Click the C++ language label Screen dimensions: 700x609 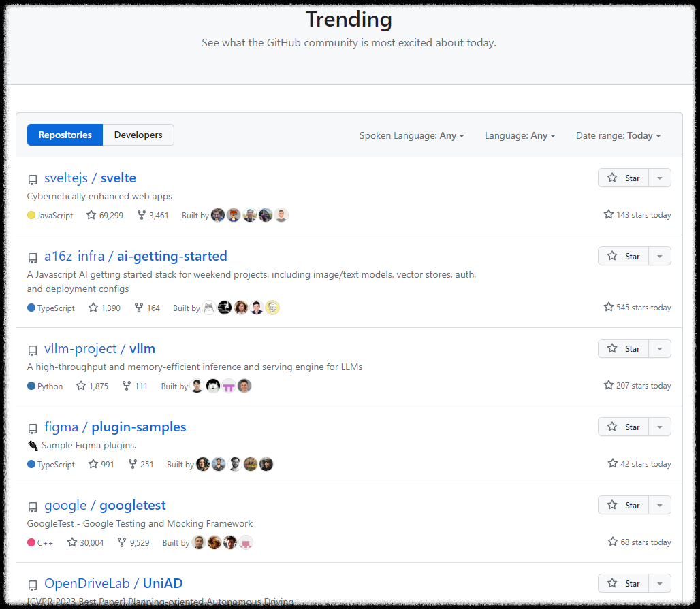(x=40, y=542)
